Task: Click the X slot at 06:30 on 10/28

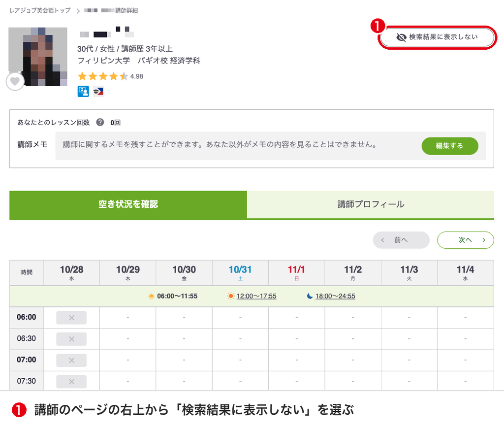Action: (71, 339)
